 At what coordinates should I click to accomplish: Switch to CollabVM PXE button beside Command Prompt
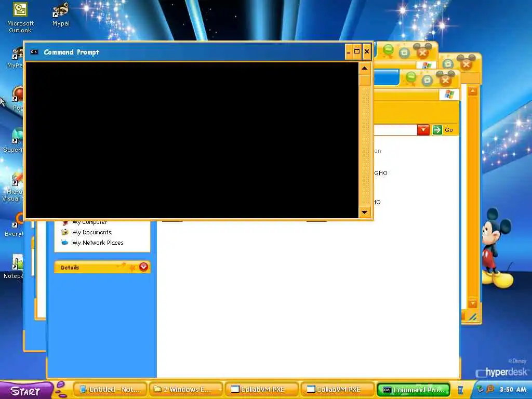tap(337, 390)
